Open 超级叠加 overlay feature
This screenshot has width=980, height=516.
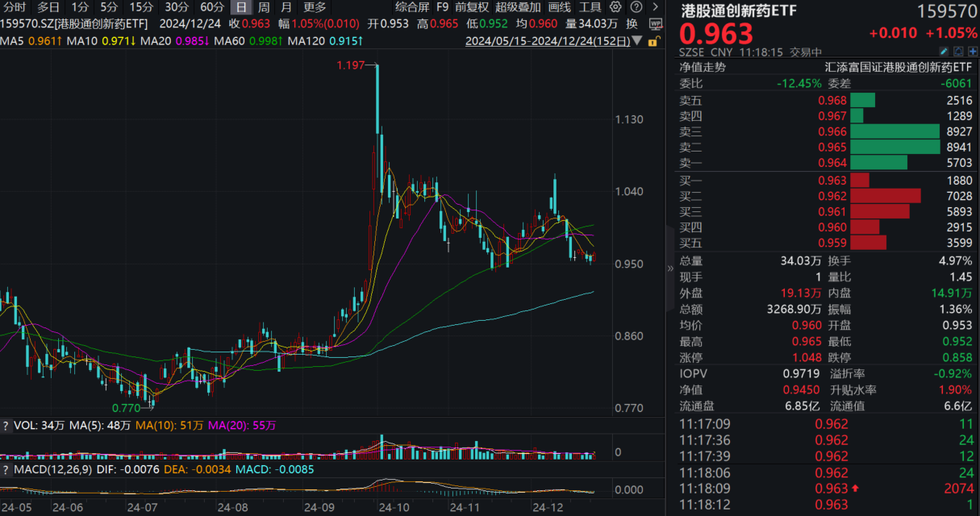(x=518, y=7)
